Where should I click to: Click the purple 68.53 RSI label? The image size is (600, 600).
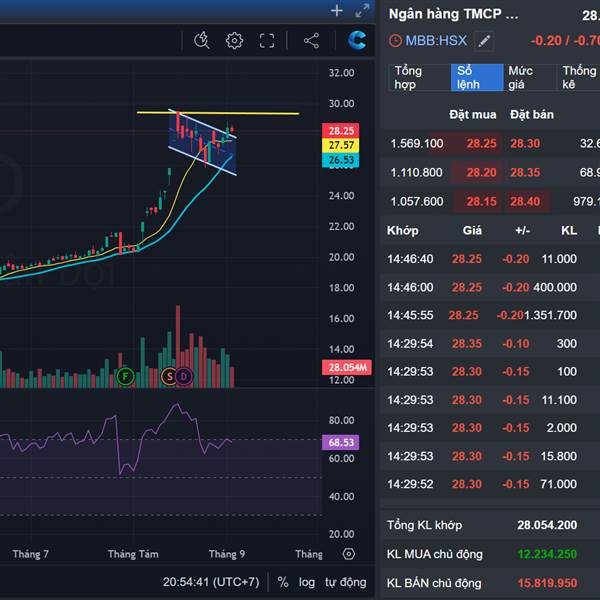[341, 442]
